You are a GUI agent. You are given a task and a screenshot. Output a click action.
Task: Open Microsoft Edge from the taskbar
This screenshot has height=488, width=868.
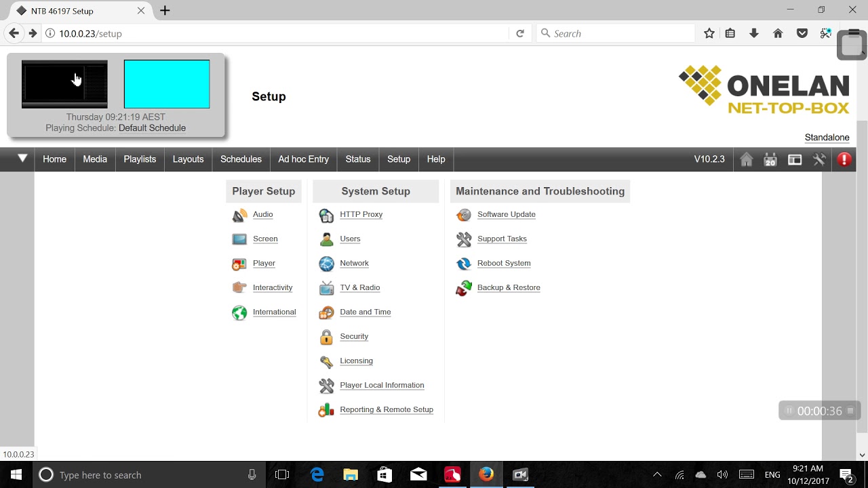click(x=317, y=474)
